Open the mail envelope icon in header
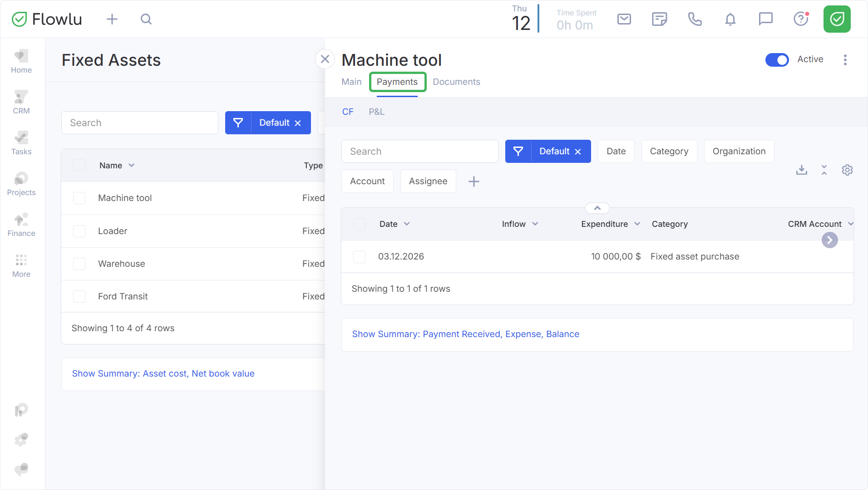 coord(624,19)
